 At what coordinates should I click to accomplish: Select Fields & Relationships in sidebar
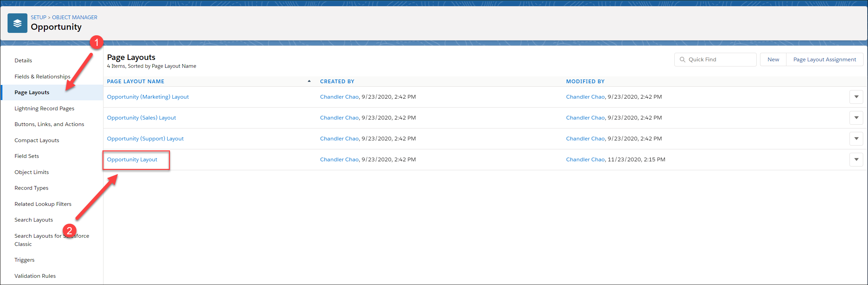click(42, 76)
